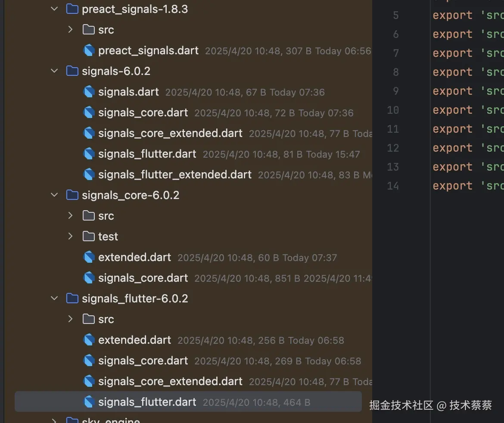Screen dimensions: 504x423
Task: Collapse the signals_core-6.0.2 folder
Action: point(54,195)
